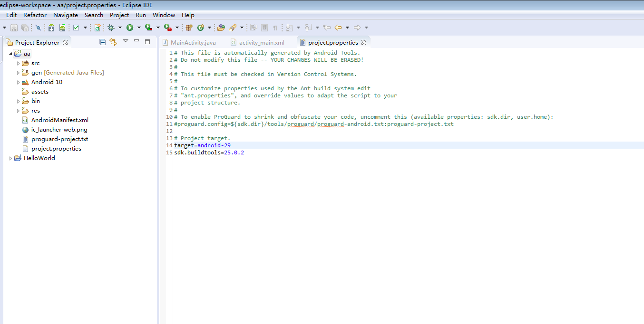Collapse the aa project node
The height and width of the screenshot is (324, 644).
coord(10,53)
